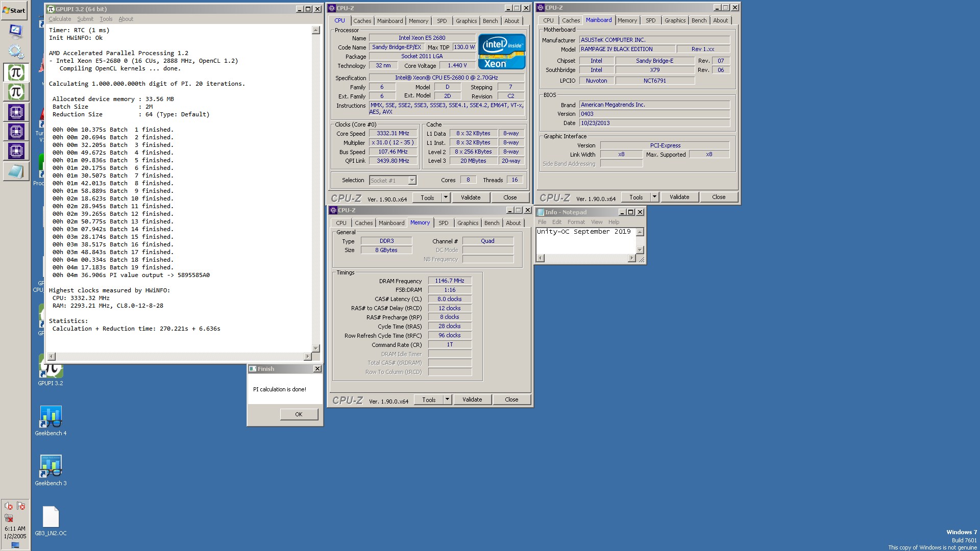The image size is (980, 551).
Task: Click GPUPI horizontal scrollbar right arrow
Action: click(x=307, y=357)
